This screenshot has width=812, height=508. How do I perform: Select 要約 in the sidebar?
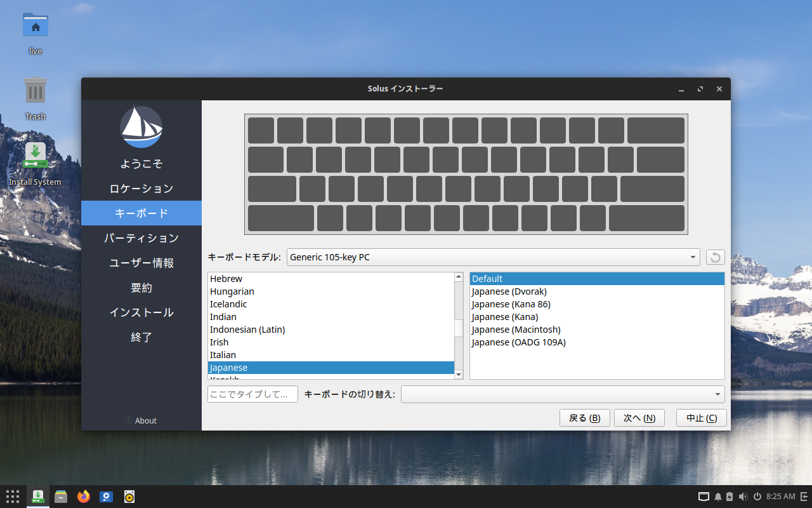click(141, 288)
